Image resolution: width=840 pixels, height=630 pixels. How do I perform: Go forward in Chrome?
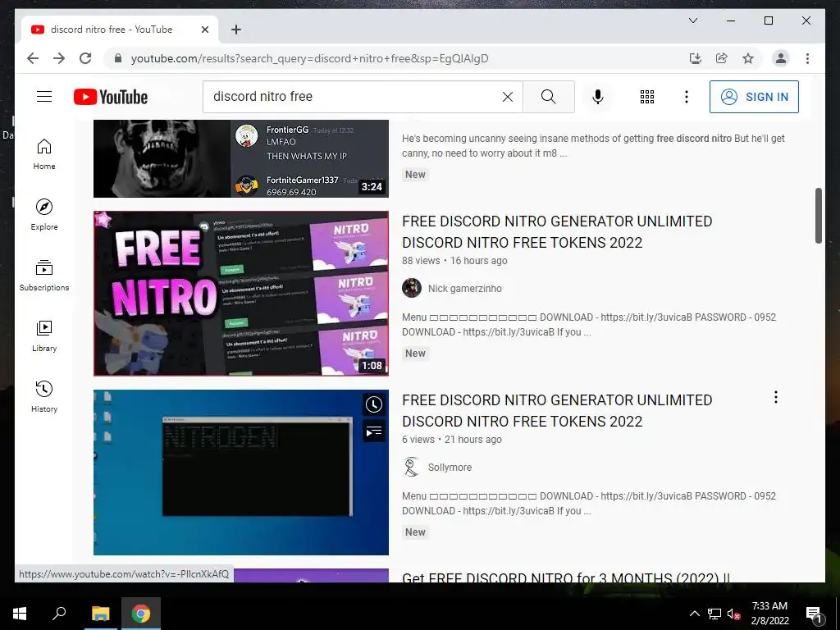click(59, 58)
